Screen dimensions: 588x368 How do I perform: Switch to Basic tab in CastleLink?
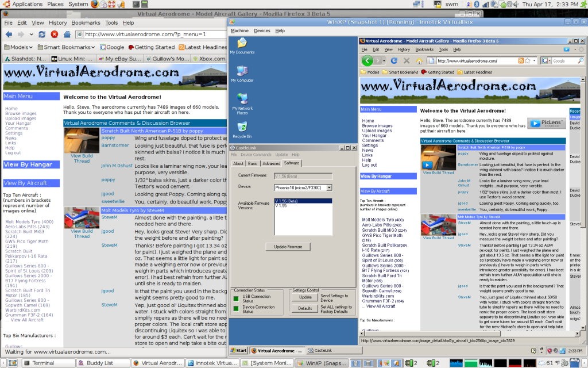click(x=253, y=163)
